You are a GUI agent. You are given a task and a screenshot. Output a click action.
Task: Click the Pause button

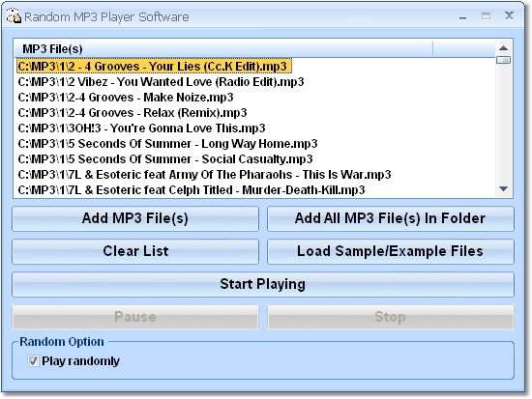click(135, 317)
